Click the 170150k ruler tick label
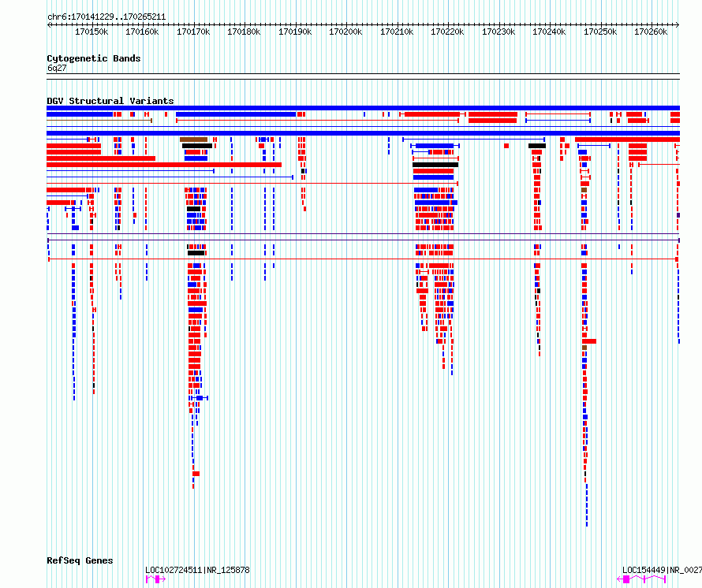The image size is (702, 588). click(91, 32)
